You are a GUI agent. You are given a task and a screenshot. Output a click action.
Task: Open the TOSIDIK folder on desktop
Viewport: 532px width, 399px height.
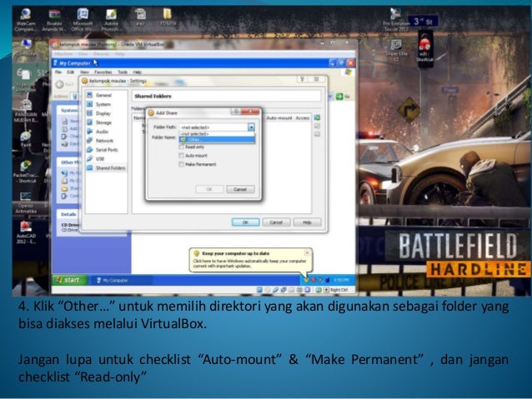point(168,17)
